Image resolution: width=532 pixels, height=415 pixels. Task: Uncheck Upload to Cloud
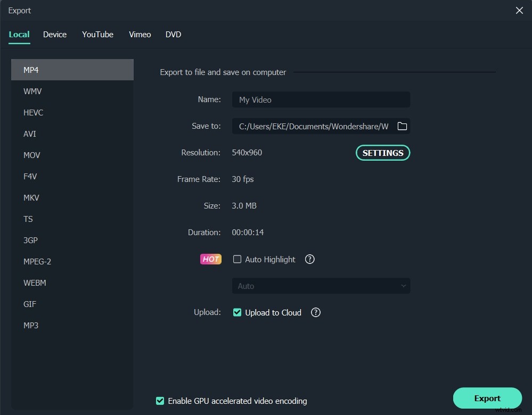tap(237, 312)
